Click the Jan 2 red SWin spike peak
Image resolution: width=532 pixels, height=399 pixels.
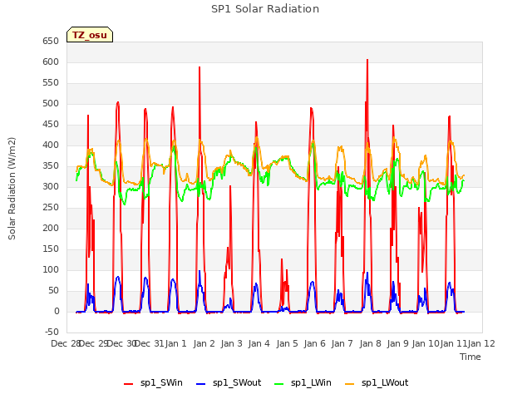(x=199, y=67)
